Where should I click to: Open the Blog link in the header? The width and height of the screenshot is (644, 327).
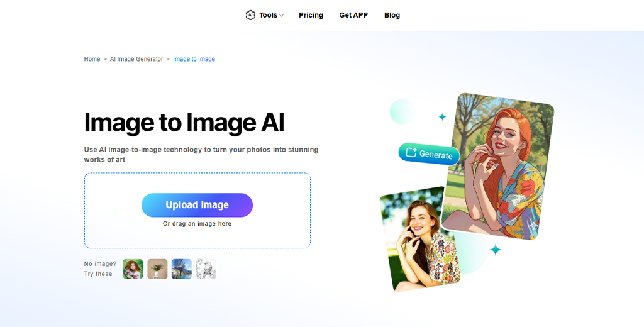(x=392, y=15)
